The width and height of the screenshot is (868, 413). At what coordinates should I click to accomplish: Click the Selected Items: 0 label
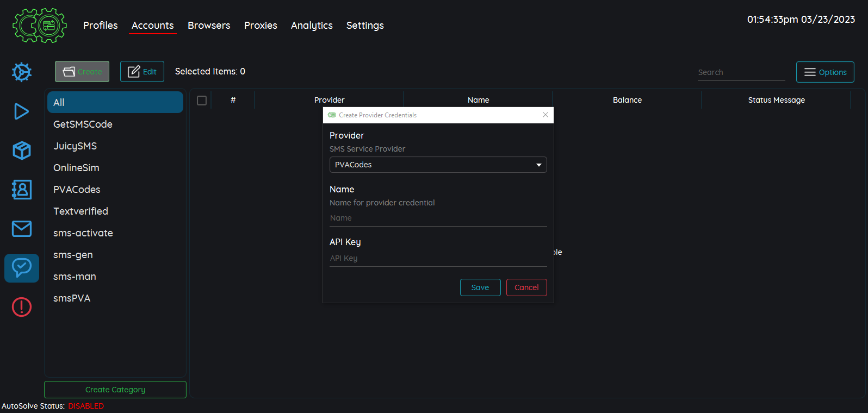(x=210, y=71)
